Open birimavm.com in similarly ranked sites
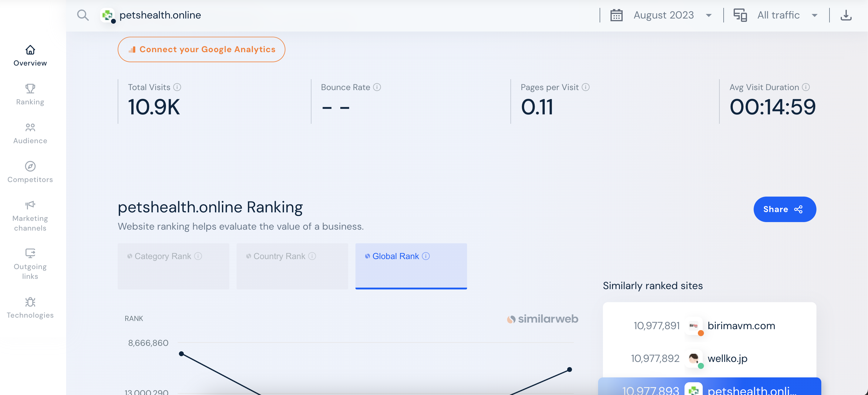Screen dimensions: 868x395 741,326
